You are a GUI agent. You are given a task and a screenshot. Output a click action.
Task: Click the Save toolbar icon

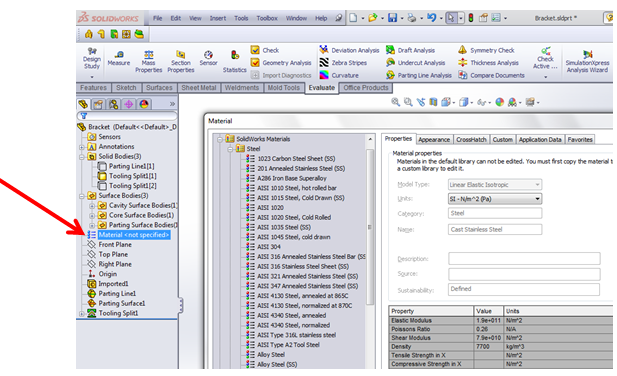[x=392, y=18]
